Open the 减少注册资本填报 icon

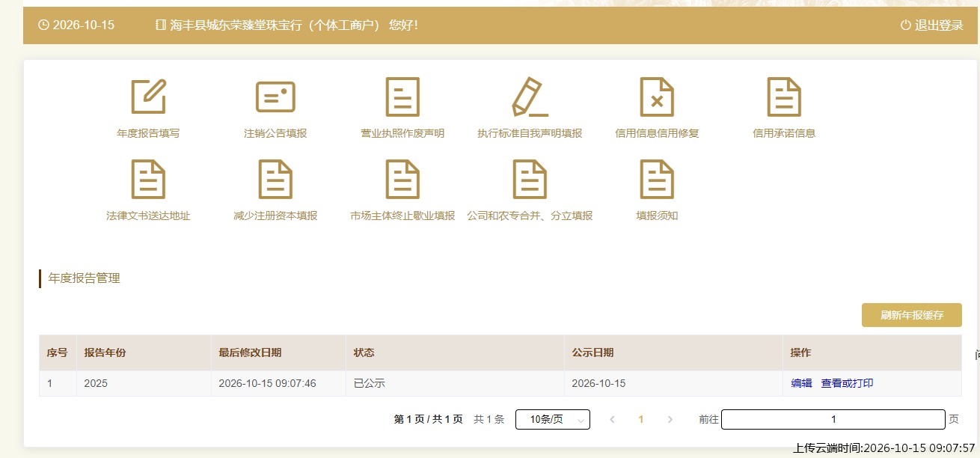275,179
